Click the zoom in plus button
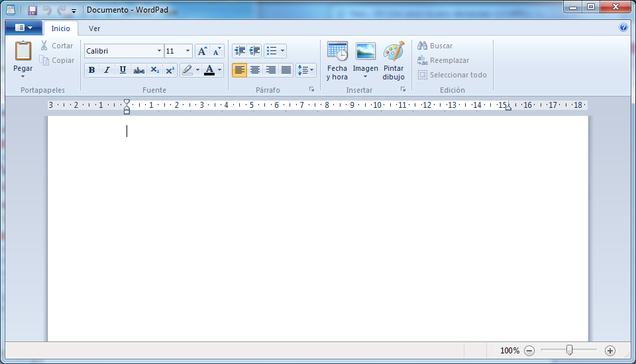Viewport: 636px width, 364px height. coord(610,351)
